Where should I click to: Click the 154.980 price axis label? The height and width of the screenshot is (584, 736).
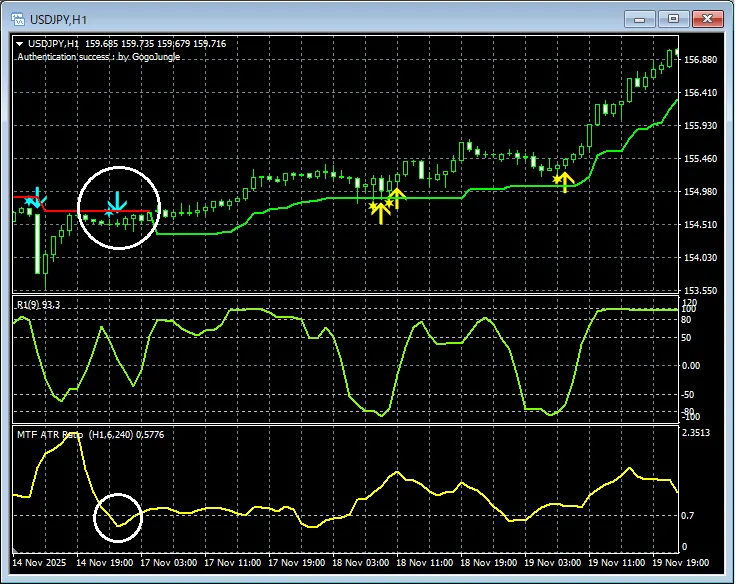(700, 192)
